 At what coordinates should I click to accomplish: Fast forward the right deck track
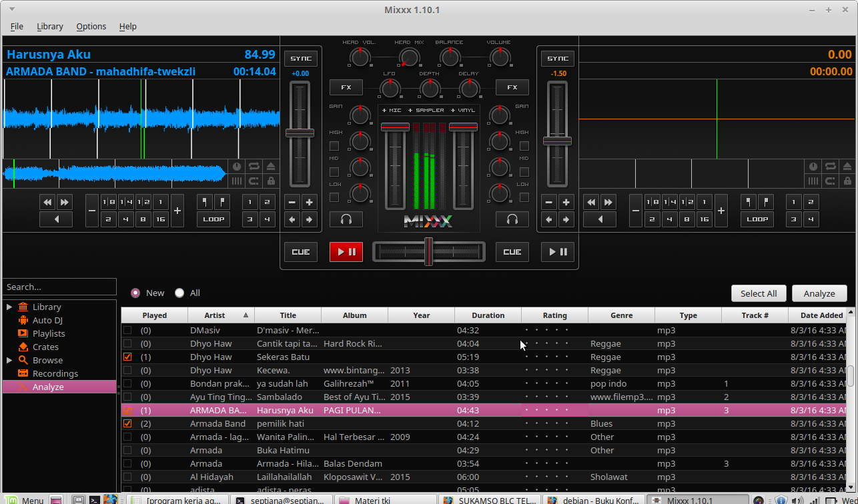click(x=608, y=202)
